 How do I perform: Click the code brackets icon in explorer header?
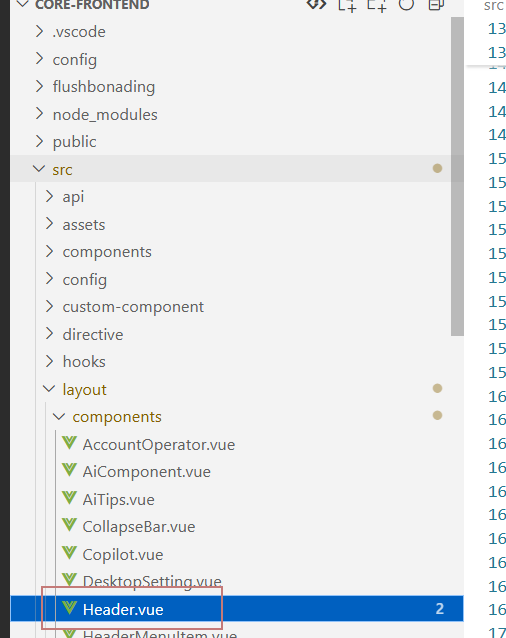coord(316,4)
